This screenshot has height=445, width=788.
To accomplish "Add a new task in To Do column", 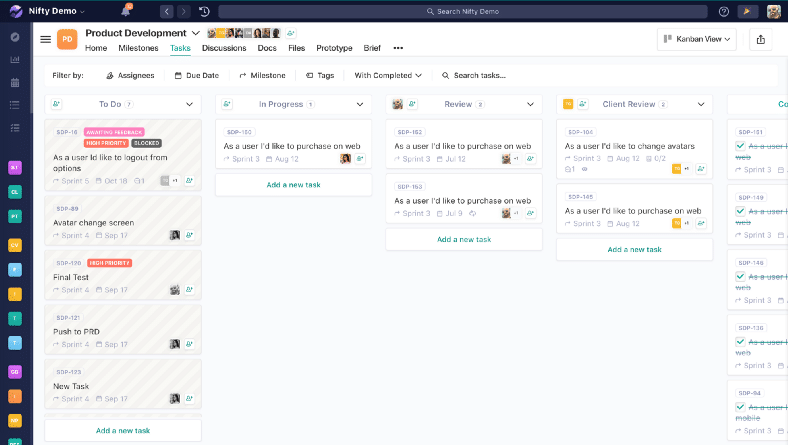I will point(123,430).
